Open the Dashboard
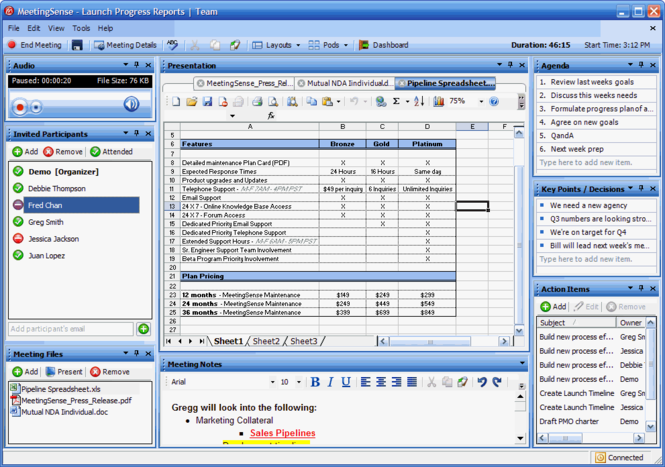Viewport: 665px width, 467px height. [x=384, y=45]
